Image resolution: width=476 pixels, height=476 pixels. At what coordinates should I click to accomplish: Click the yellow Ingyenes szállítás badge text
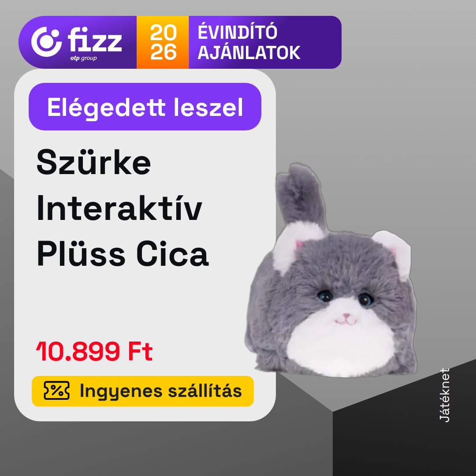tap(160, 390)
